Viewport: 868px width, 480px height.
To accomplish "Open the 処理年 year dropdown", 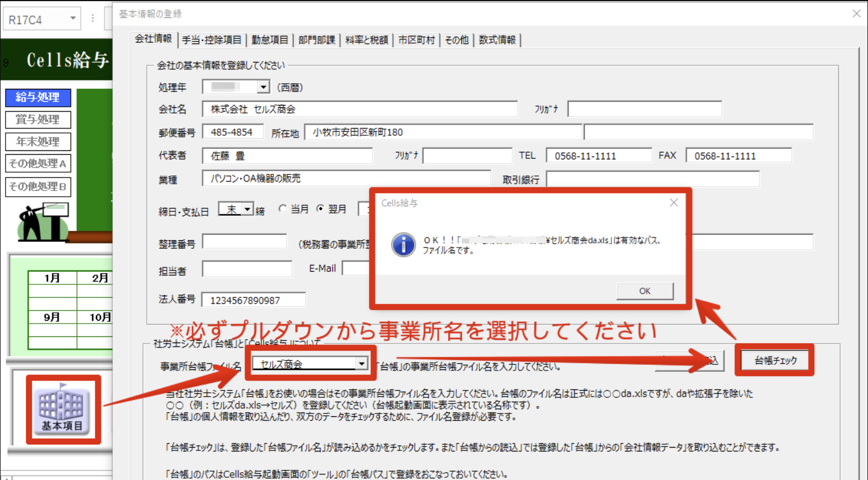I will (x=263, y=87).
